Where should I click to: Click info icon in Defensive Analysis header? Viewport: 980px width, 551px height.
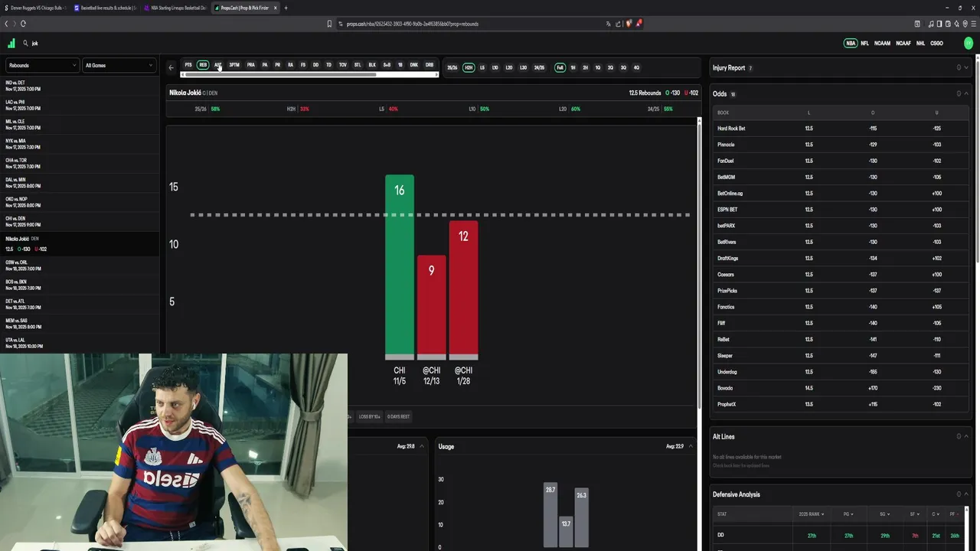point(959,494)
